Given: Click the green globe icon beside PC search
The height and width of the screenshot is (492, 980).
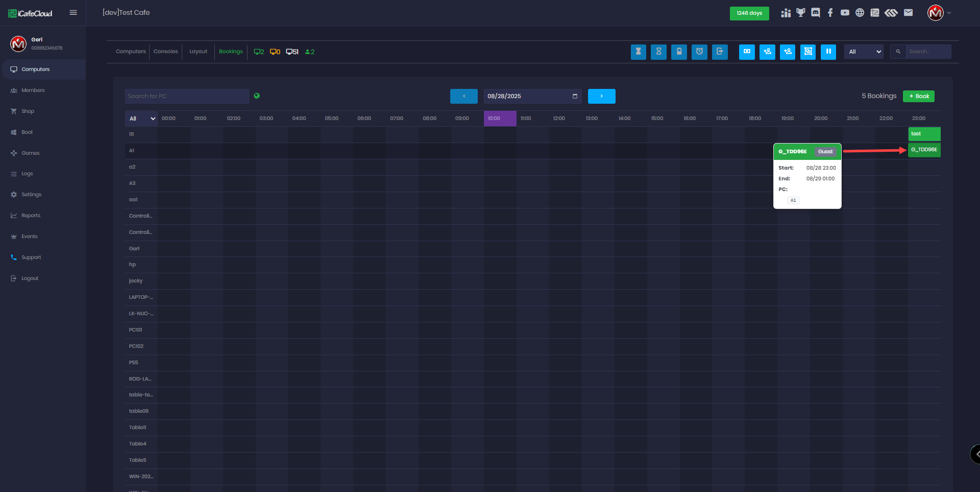Looking at the screenshot, I should [257, 96].
